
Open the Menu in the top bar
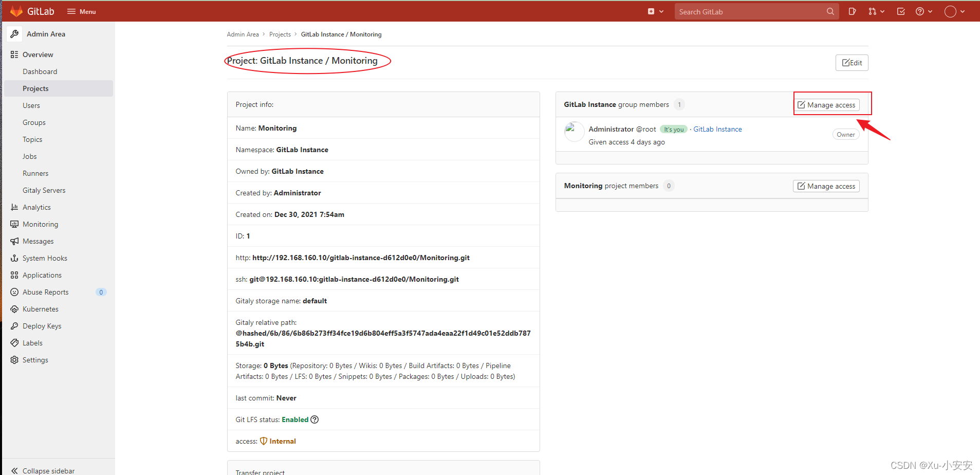pos(81,11)
